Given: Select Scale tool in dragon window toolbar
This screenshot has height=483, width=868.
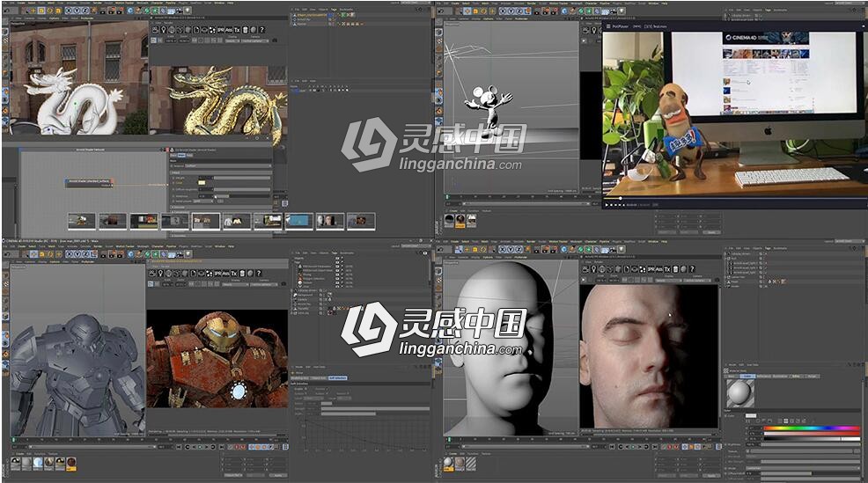Looking at the screenshot, I should coord(41,11).
